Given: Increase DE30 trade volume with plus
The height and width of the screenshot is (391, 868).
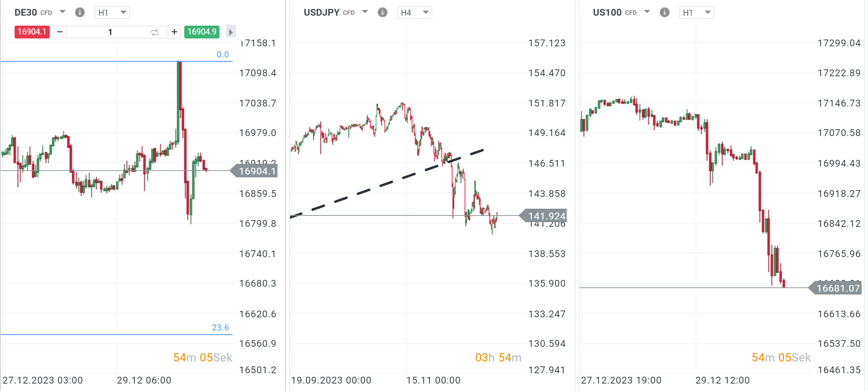Looking at the screenshot, I should coord(174,32).
